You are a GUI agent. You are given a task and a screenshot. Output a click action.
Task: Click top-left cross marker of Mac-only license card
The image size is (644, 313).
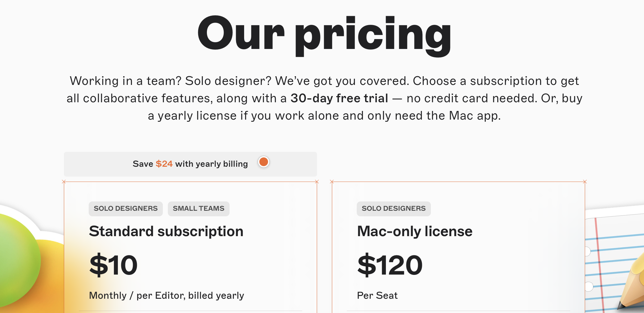tap(332, 182)
